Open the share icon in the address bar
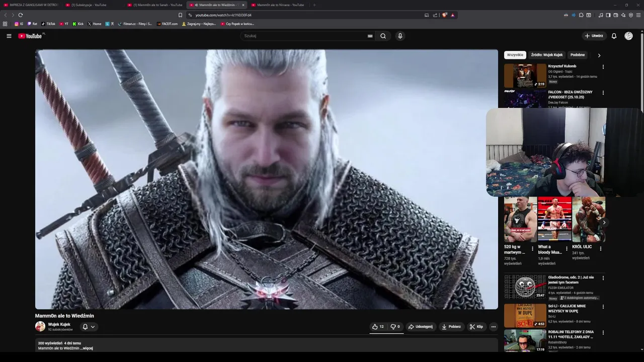644x362 pixels. [435, 15]
